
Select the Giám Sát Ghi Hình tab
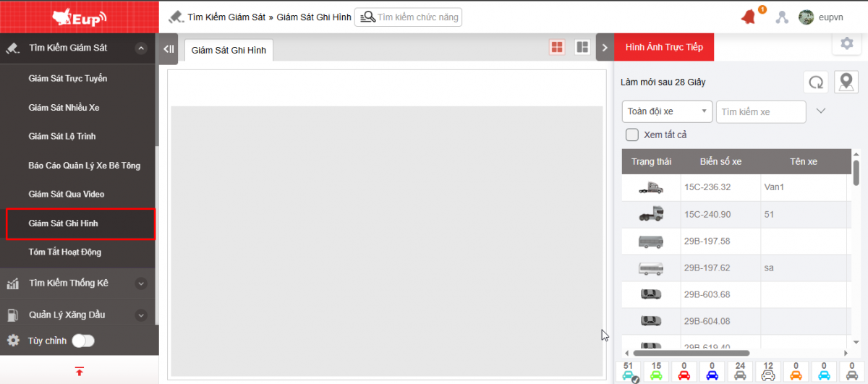click(x=229, y=50)
